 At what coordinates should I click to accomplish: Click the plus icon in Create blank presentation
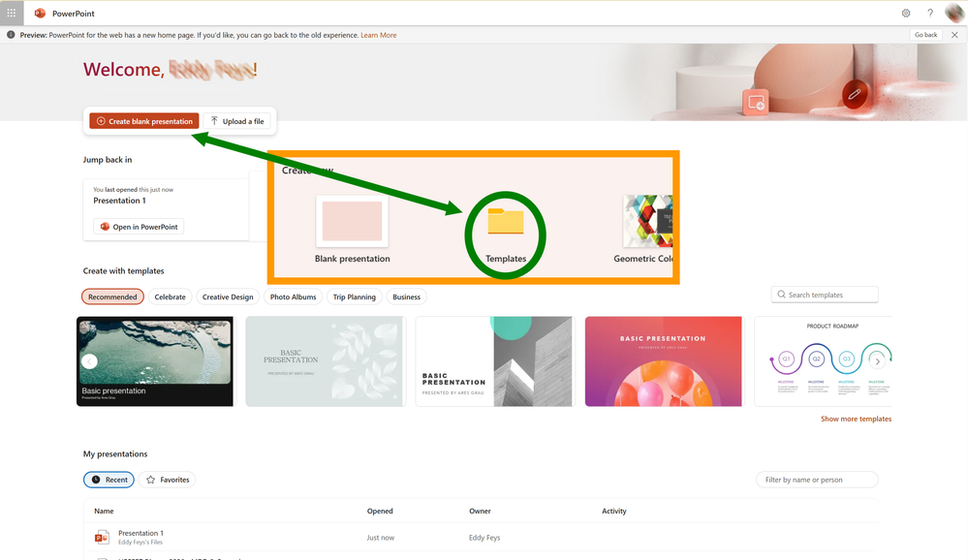click(101, 121)
